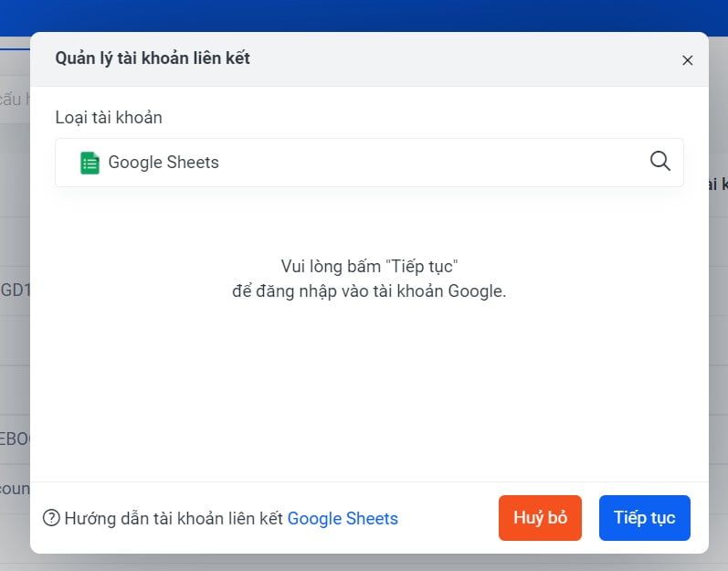The width and height of the screenshot is (728, 571).
Task: Click the 'Hướng dẫn tài khoản liên kết' text
Action: [x=174, y=518]
